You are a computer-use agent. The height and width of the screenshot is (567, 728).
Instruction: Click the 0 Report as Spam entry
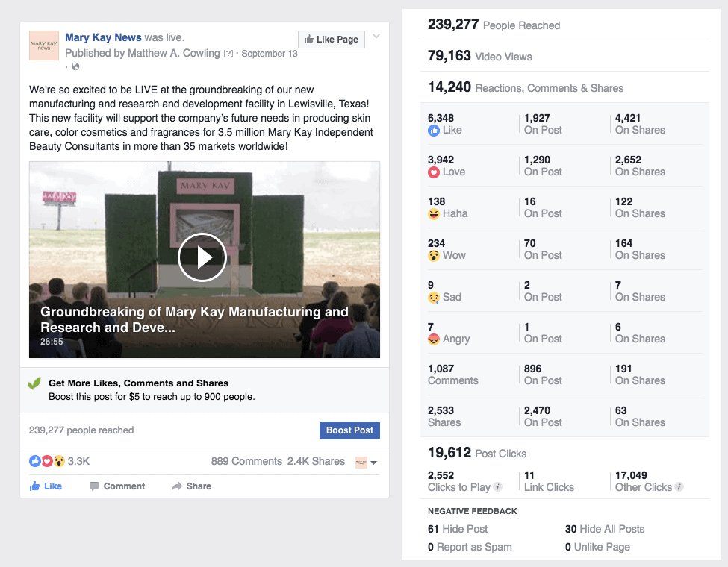tap(470, 547)
